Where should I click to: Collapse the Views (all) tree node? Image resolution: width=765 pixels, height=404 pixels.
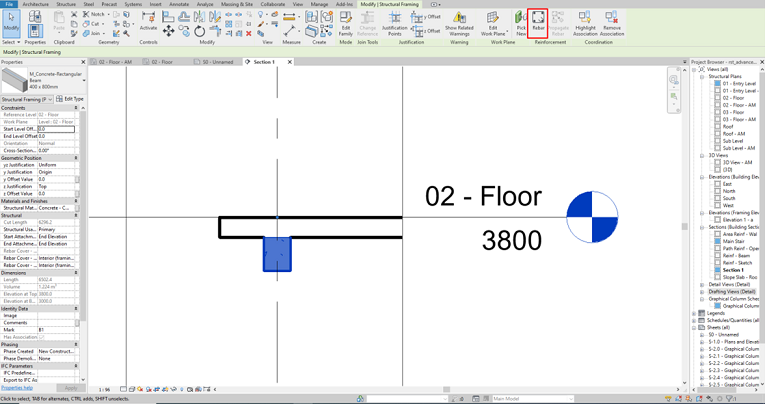pos(695,70)
